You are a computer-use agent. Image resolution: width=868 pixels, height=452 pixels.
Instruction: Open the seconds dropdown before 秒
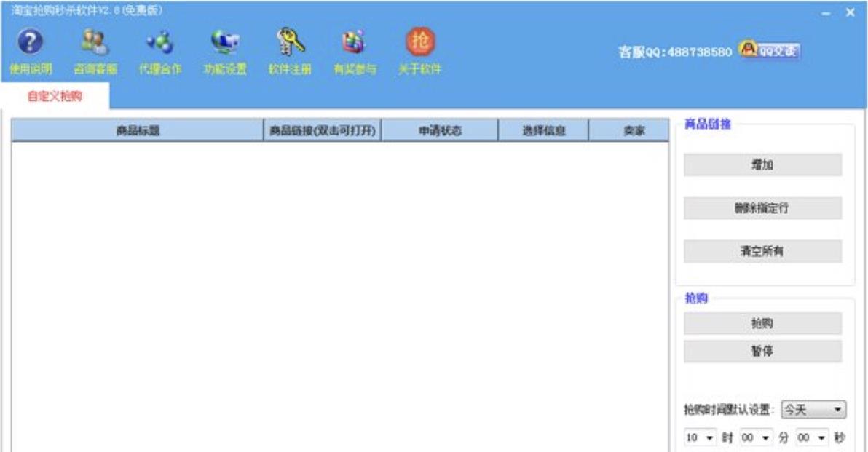tap(812, 437)
